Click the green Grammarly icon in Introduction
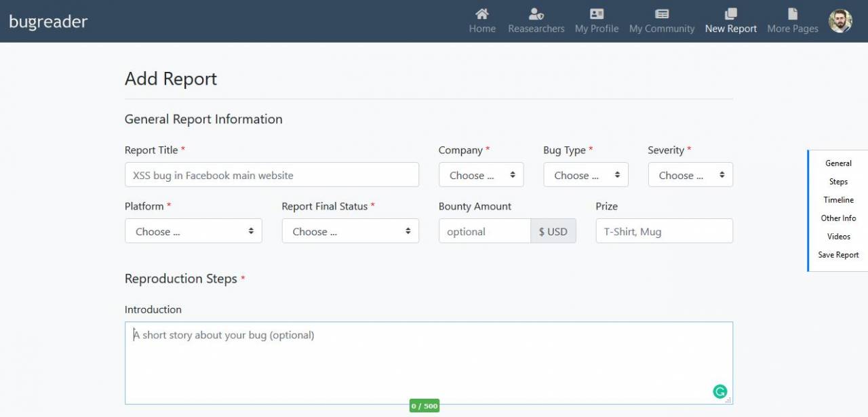Viewport: 868px width, 417px height. (719, 391)
